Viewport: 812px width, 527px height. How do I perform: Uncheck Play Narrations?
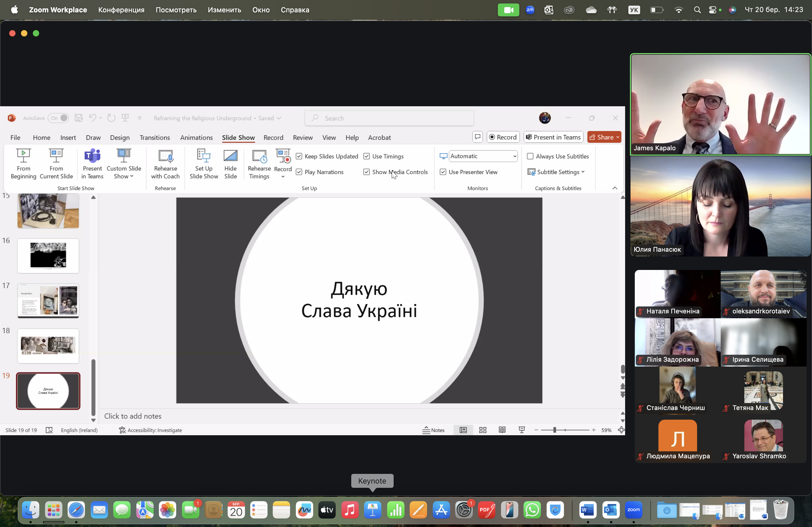click(x=299, y=172)
